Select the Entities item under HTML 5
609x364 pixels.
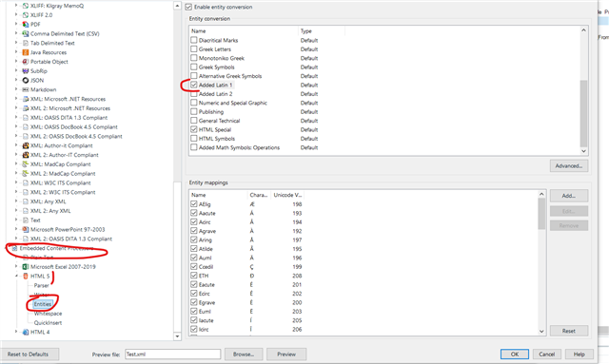click(x=42, y=304)
